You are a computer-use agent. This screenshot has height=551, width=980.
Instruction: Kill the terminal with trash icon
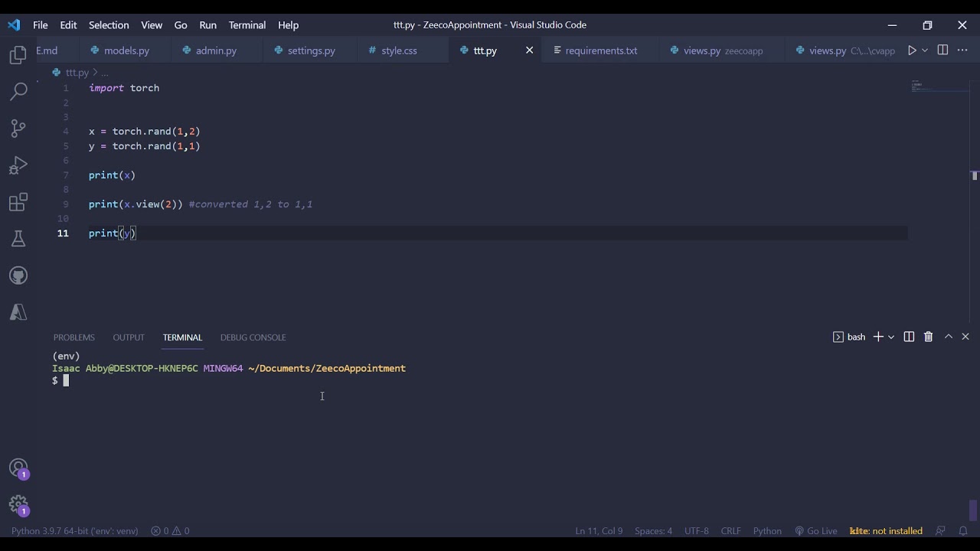[x=928, y=337]
